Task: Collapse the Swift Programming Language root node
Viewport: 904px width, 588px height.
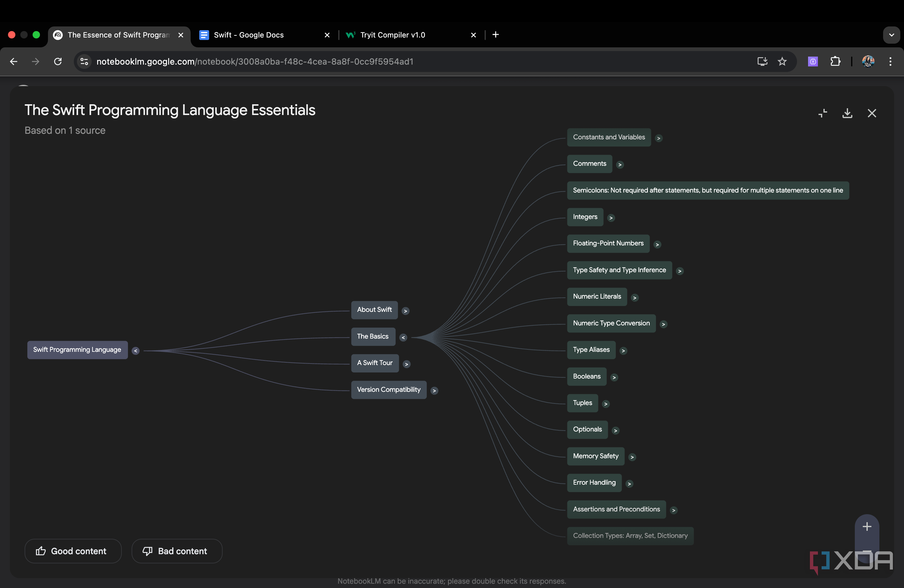Action: 136,351
